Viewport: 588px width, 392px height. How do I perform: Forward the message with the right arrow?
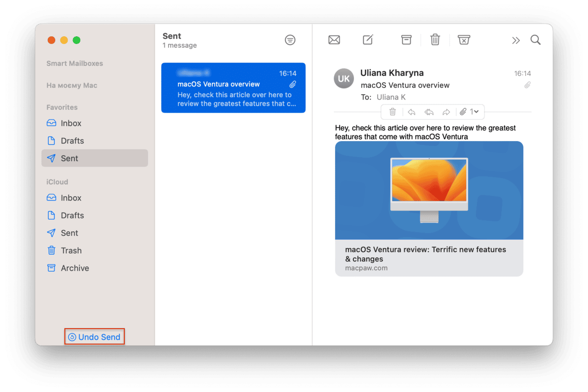click(x=446, y=112)
